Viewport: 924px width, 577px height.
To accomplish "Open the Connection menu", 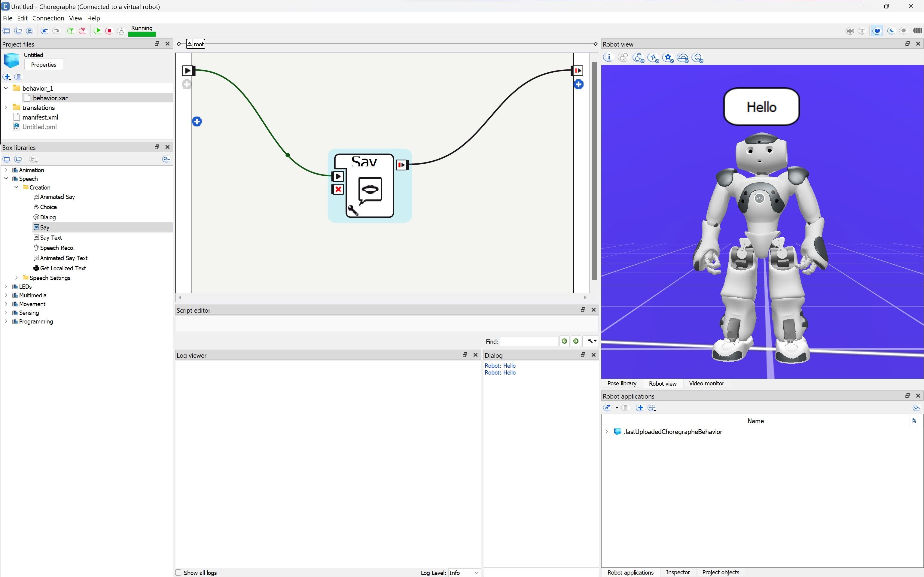I will tap(48, 18).
